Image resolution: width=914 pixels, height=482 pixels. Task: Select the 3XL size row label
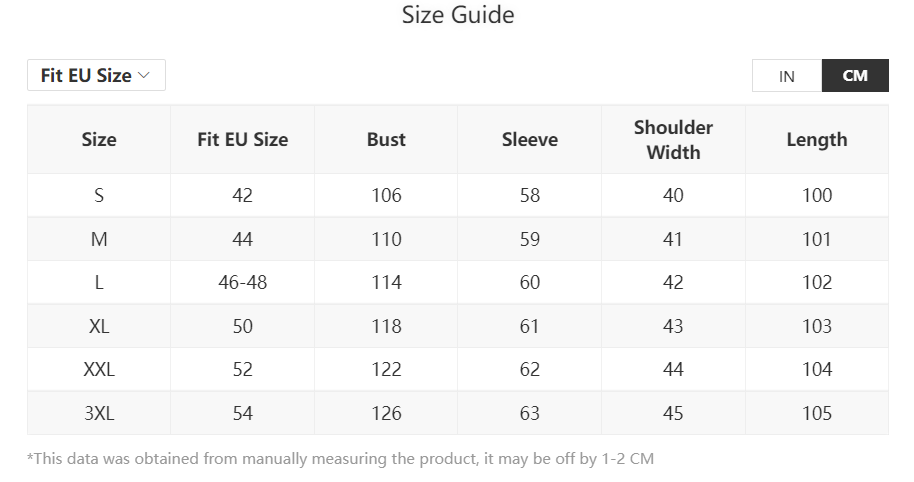[x=99, y=413]
